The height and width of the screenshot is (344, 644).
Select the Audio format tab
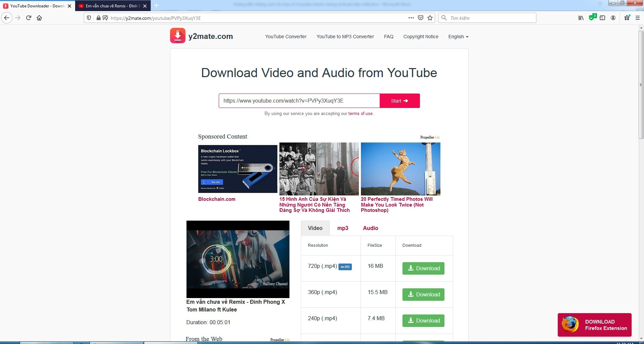(370, 228)
